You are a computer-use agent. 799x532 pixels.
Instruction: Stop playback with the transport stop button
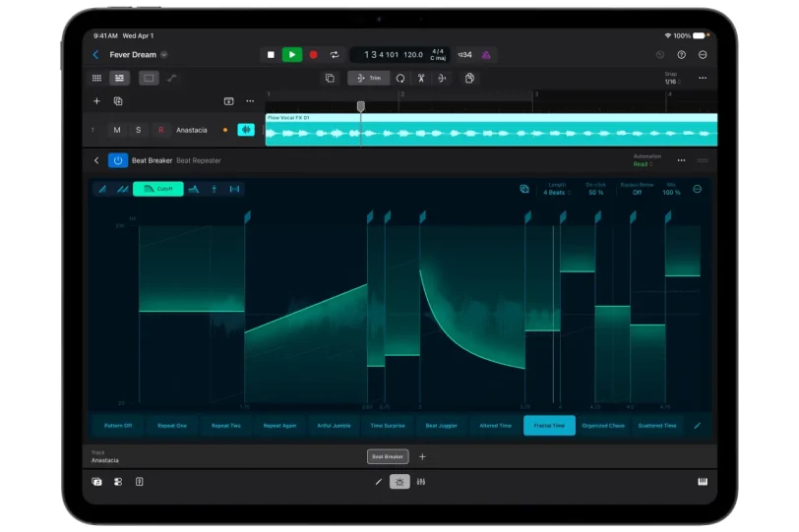click(x=272, y=54)
